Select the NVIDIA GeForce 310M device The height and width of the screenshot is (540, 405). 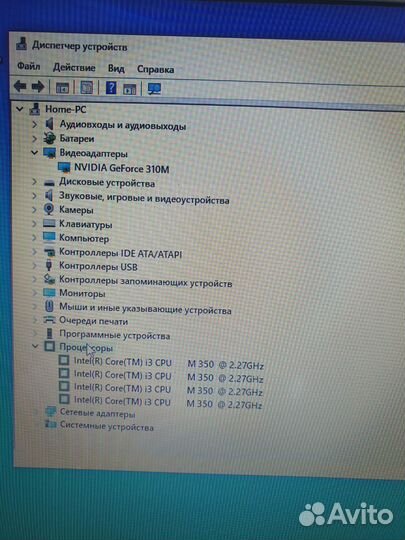[122, 168]
